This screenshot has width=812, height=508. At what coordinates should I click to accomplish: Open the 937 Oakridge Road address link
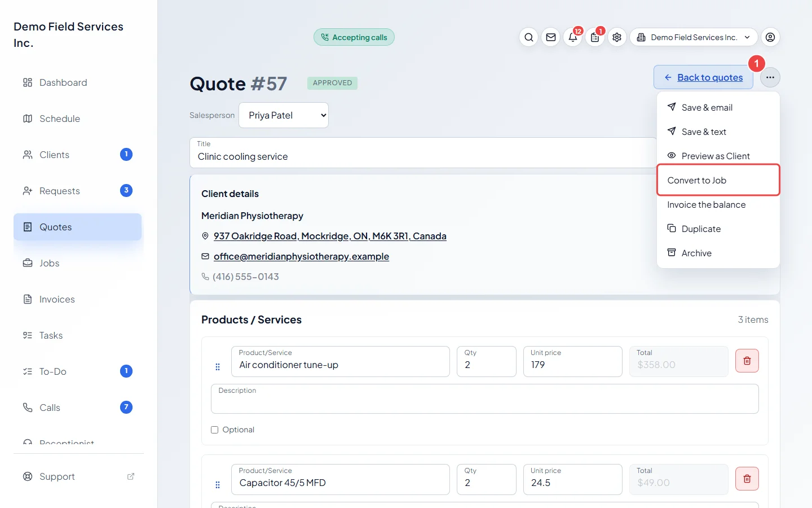pyautogui.click(x=330, y=236)
